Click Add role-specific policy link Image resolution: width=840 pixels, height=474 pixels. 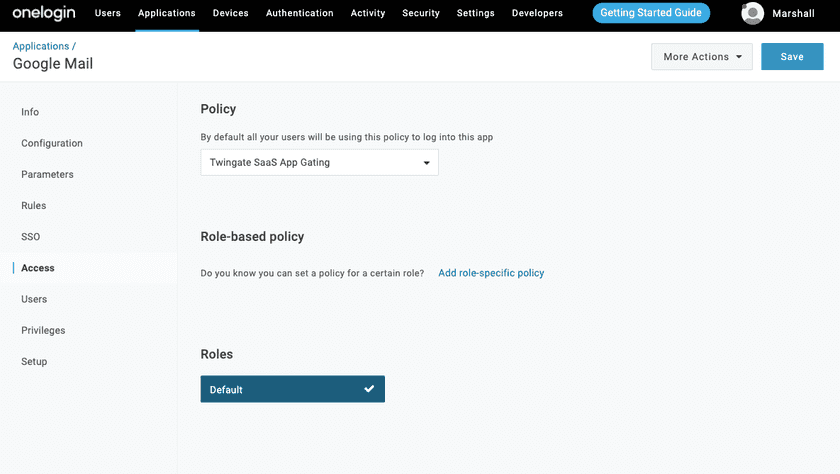point(491,273)
